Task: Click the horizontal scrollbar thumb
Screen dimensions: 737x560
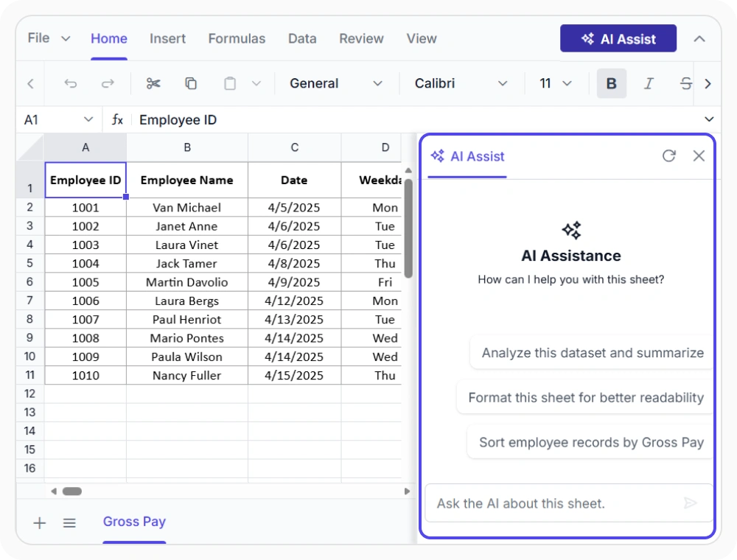Action: (x=72, y=491)
